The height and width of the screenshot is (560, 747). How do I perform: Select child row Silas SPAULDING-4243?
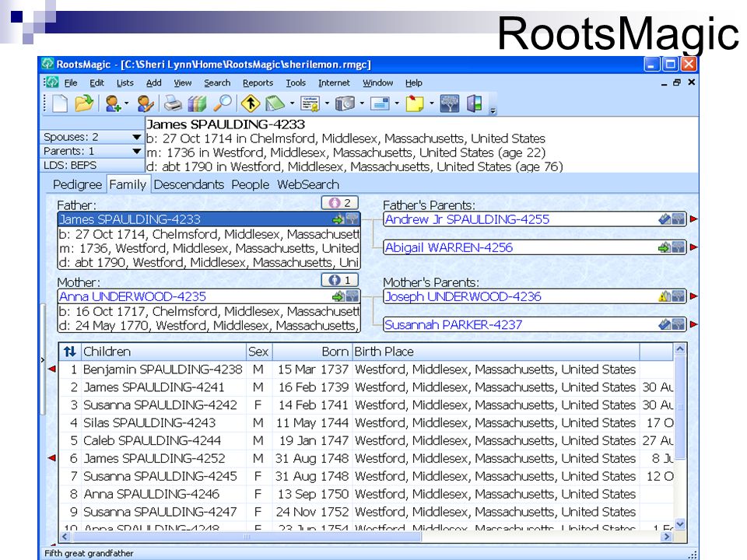(x=366, y=423)
